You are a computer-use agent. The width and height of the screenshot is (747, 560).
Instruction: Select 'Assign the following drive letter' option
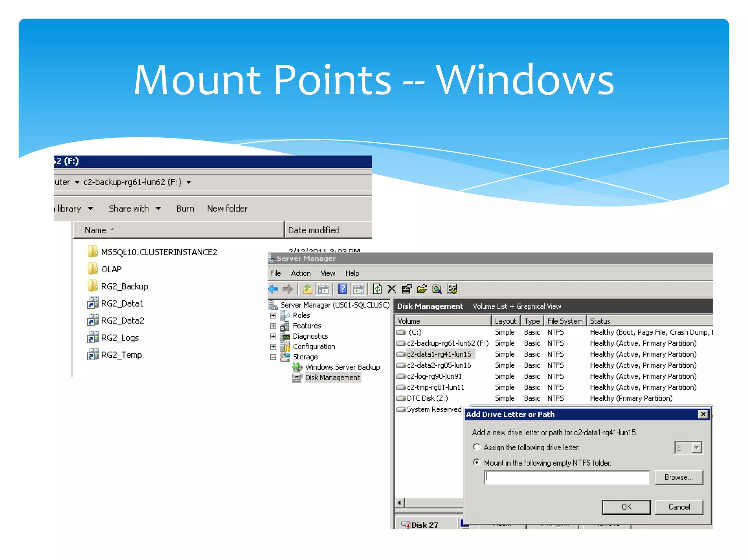tap(477, 447)
